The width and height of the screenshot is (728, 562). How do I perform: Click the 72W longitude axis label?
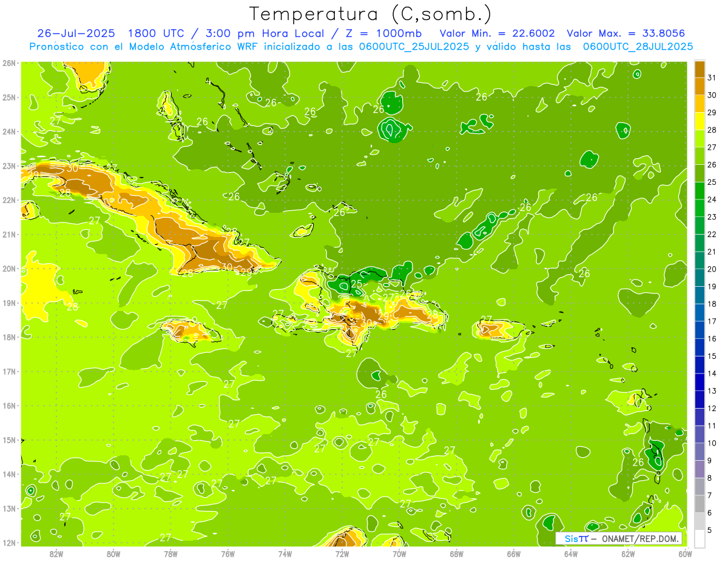[x=342, y=554]
